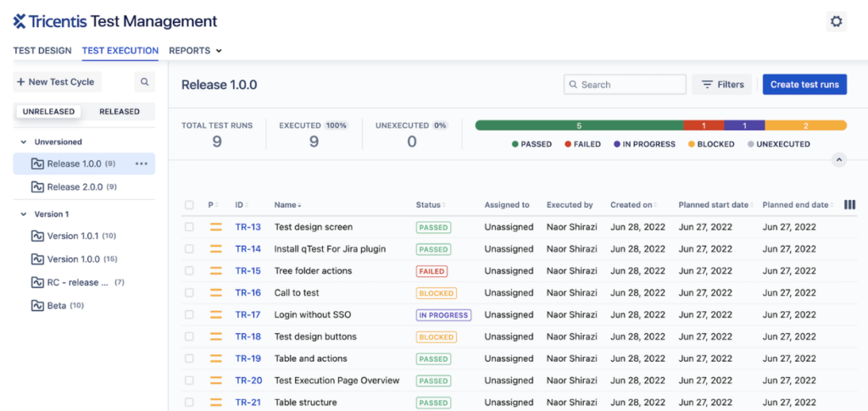Collapse the summary panel with the chevron button
Image resolution: width=868 pixels, height=411 pixels.
coord(838,160)
